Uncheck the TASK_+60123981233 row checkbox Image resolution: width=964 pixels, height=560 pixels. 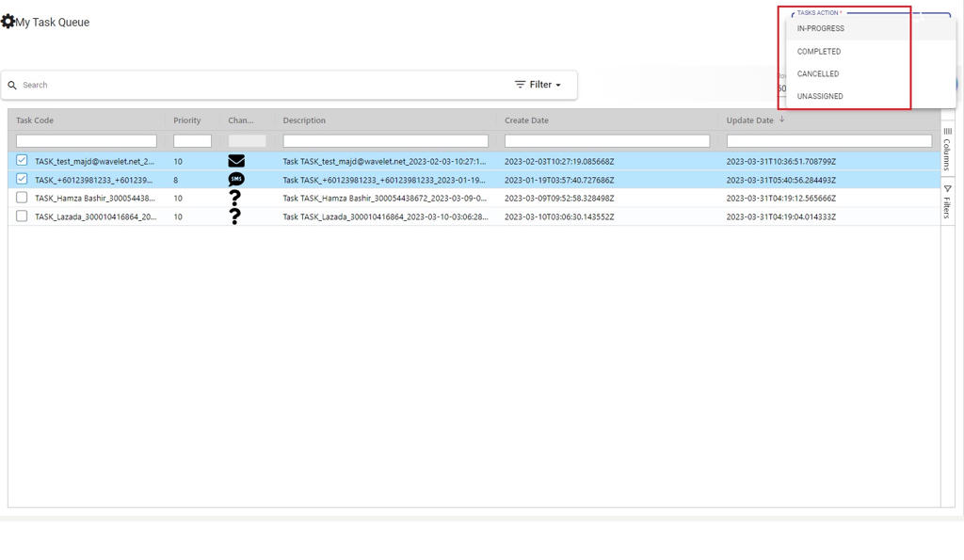(22, 180)
